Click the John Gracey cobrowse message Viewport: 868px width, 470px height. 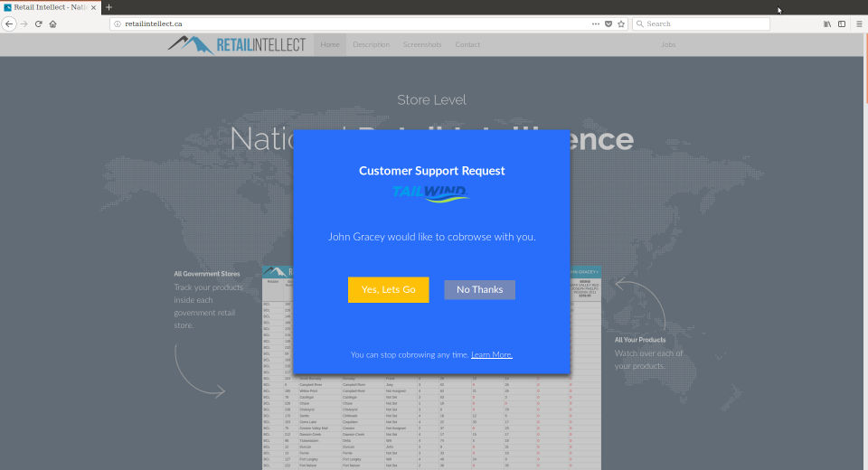click(432, 237)
